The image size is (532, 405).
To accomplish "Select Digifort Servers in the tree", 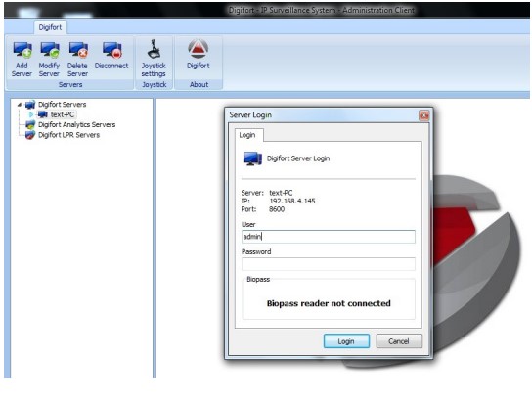I will [x=62, y=105].
